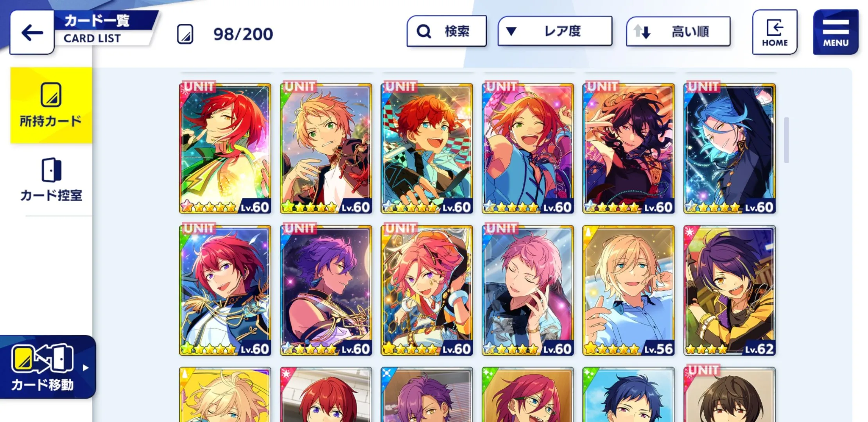
Task: Go back using the arrow button
Action: (x=32, y=32)
